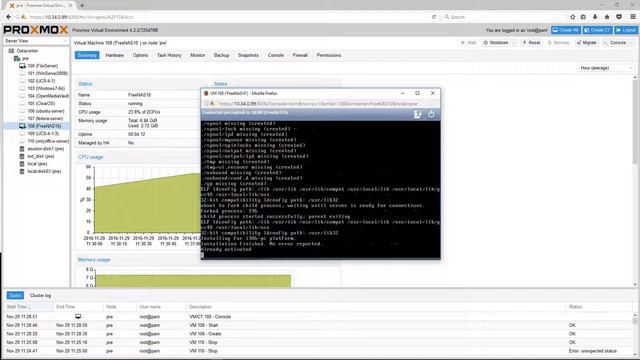Click the Console button in toolbar
Screen dimensions: 640x360
pyautogui.click(x=615, y=42)
